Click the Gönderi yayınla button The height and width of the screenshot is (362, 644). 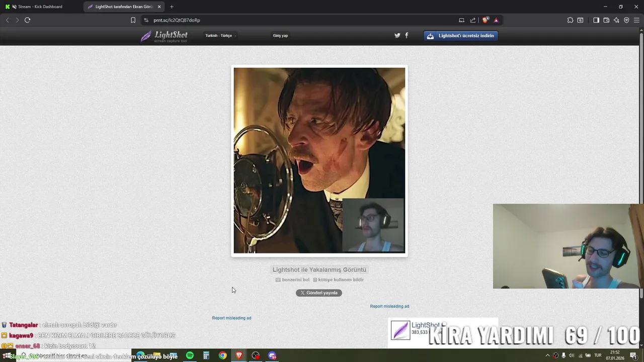[319, 293]
